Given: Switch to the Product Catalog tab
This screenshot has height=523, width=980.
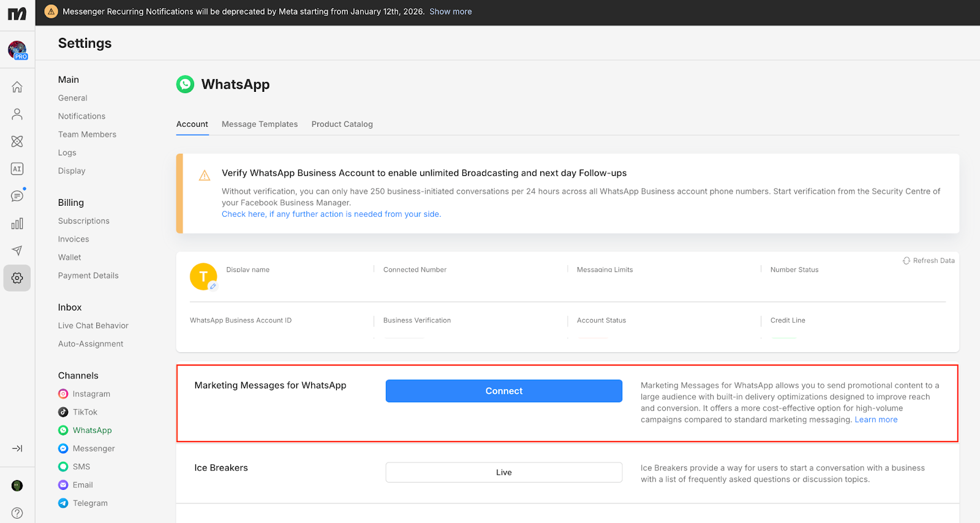Looking at the screenshot, I should tap(342, 124).
